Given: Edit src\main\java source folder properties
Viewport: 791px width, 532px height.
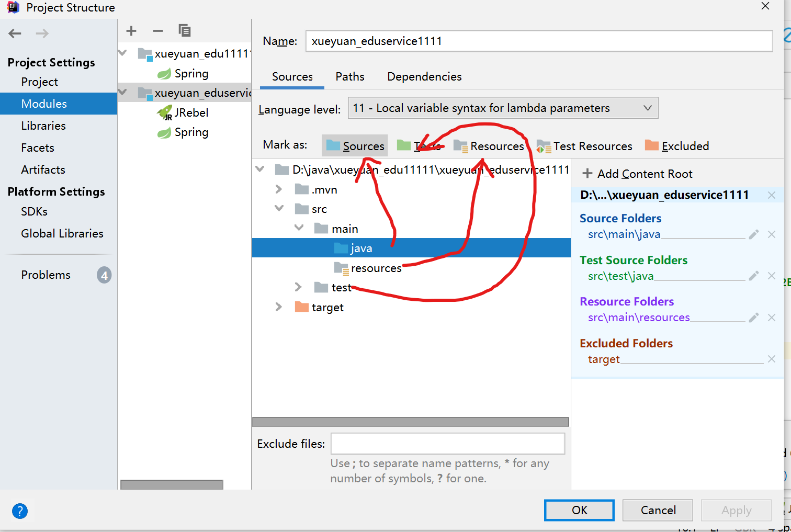Looking at the screenshot, I should [753, 234].
